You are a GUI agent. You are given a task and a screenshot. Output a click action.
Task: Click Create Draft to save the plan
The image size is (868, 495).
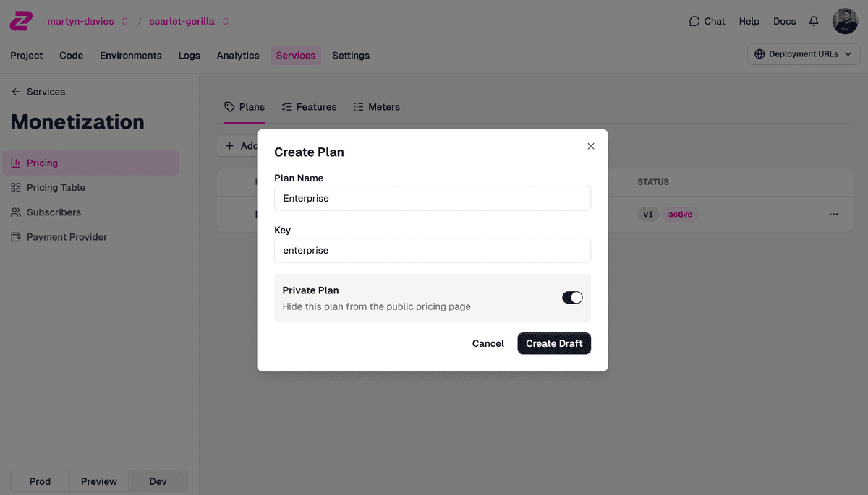click(554, 343)
